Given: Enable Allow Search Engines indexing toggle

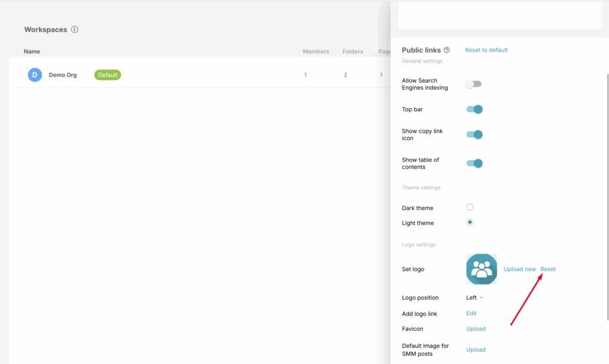Looking at the screenshot, I should click(473, 84).
